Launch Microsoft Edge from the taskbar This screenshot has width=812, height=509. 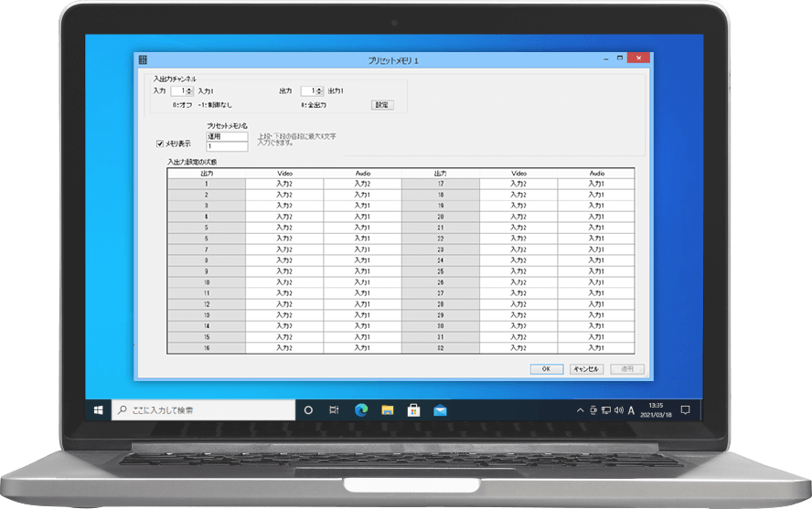361,410
